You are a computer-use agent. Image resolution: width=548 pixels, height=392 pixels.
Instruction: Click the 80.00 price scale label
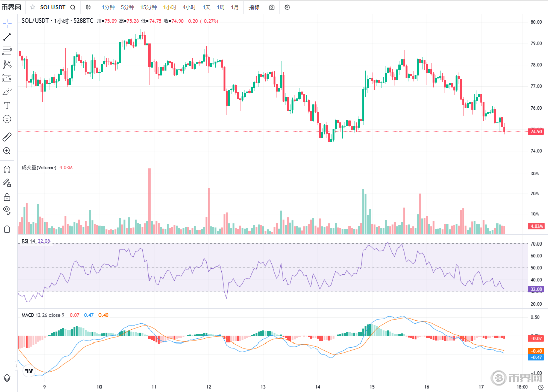[x=536, y=22]
